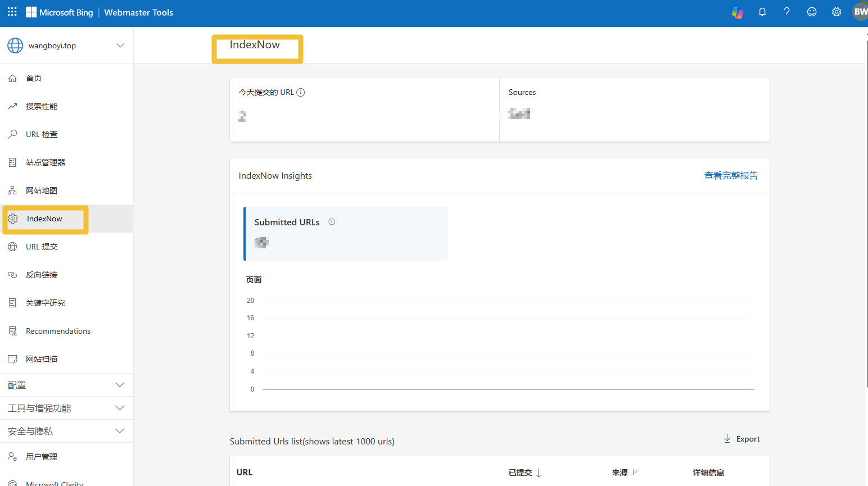The height and width of the screenshot is (486, 868).
Task: Select the Submitted URLs insight card
Action: pyautogui.click(x=346, y=233)
